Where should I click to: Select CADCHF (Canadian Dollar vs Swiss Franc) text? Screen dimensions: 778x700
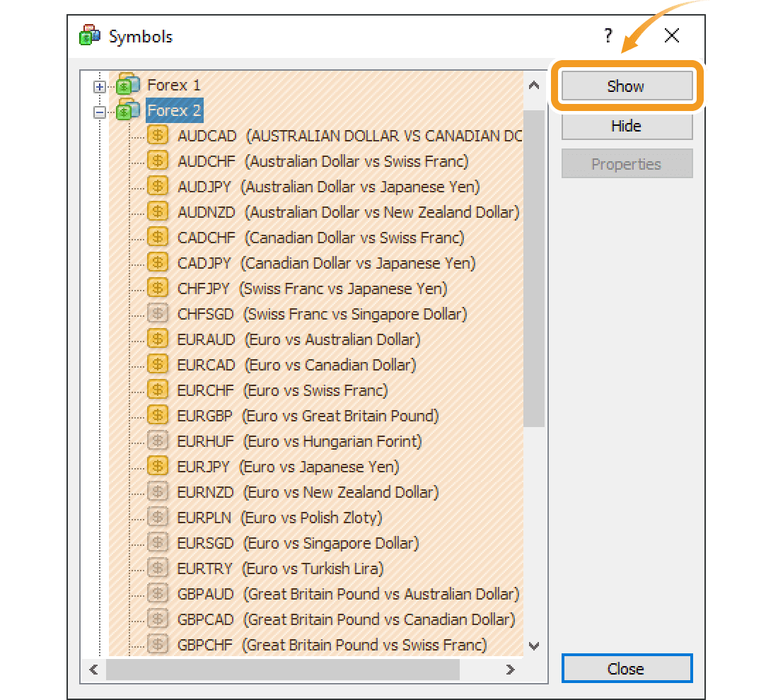point(320,238)
